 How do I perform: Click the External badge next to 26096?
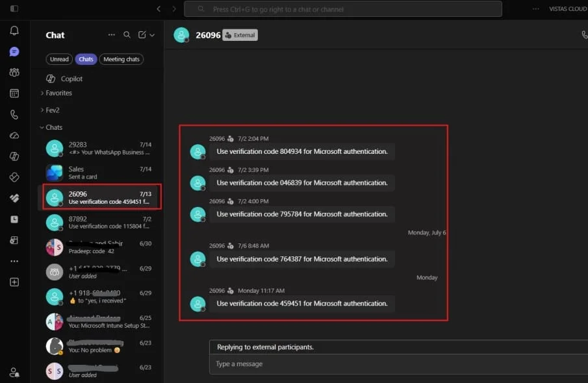click(240, 35)
